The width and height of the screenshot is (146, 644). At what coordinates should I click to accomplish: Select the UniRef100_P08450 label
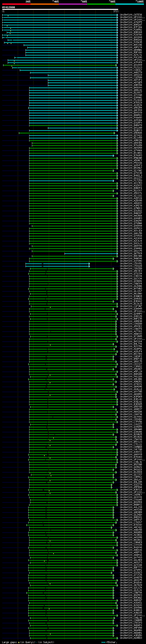click(x=131, y=118)
